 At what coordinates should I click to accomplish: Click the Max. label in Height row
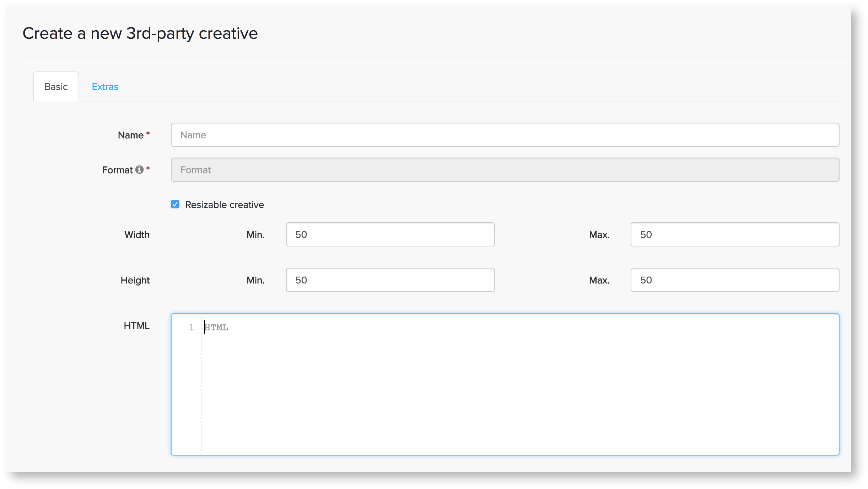pyautogui.click(x=599, y=280)
